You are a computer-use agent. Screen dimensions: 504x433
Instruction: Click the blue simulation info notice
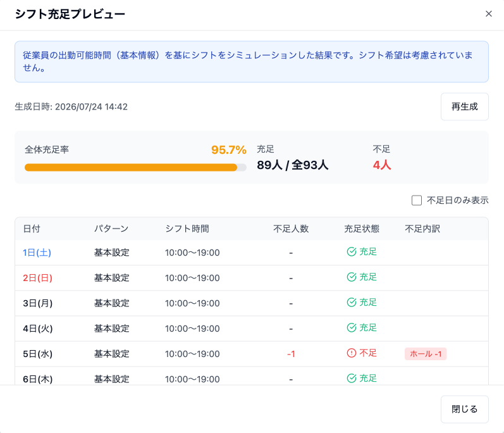click(x=252, y=61)
